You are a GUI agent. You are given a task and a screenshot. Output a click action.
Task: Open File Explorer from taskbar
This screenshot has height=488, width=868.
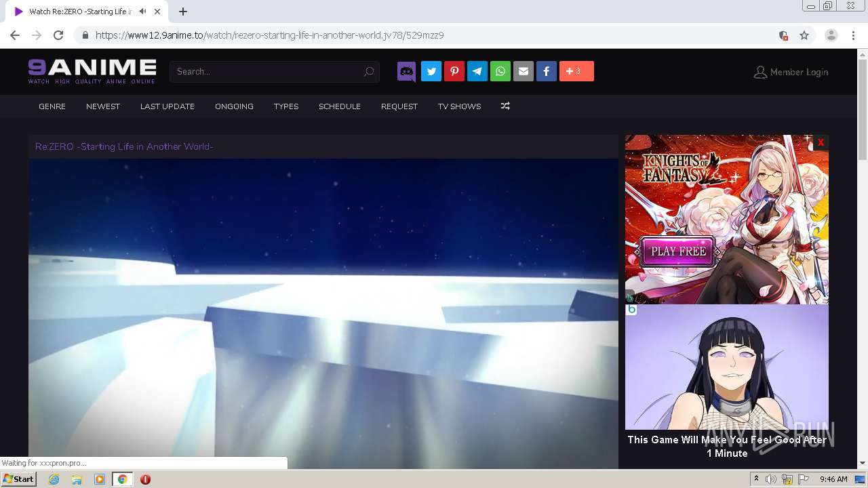pyautogui.click(x=77, y=479)
